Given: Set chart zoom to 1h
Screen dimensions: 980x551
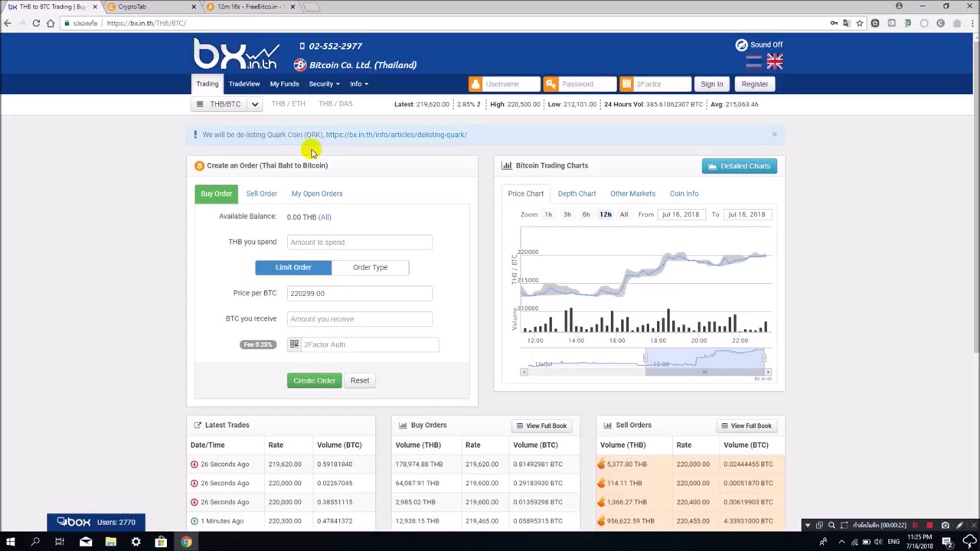Looking at the screenshot, I should [548, 214].
